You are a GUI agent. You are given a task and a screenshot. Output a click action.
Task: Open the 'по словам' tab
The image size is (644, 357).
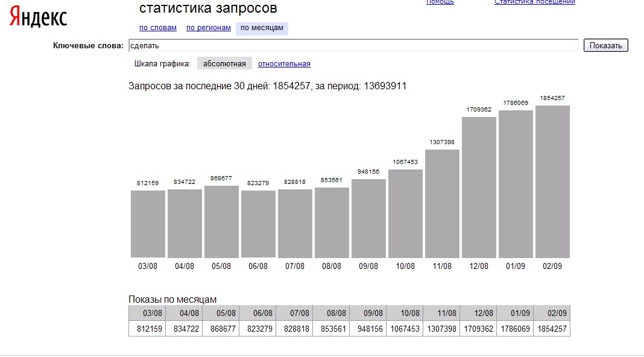click(x=157, y=28)
